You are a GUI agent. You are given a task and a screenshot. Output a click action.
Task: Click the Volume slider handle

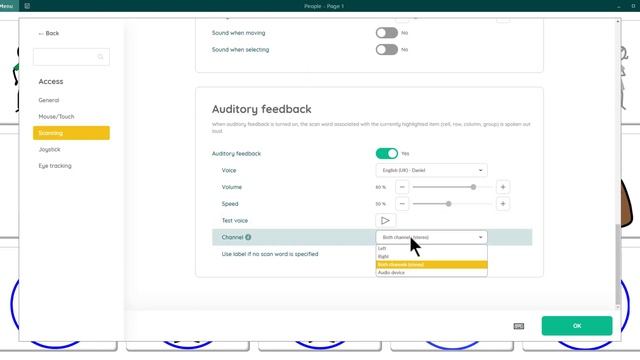click(473, 187)
